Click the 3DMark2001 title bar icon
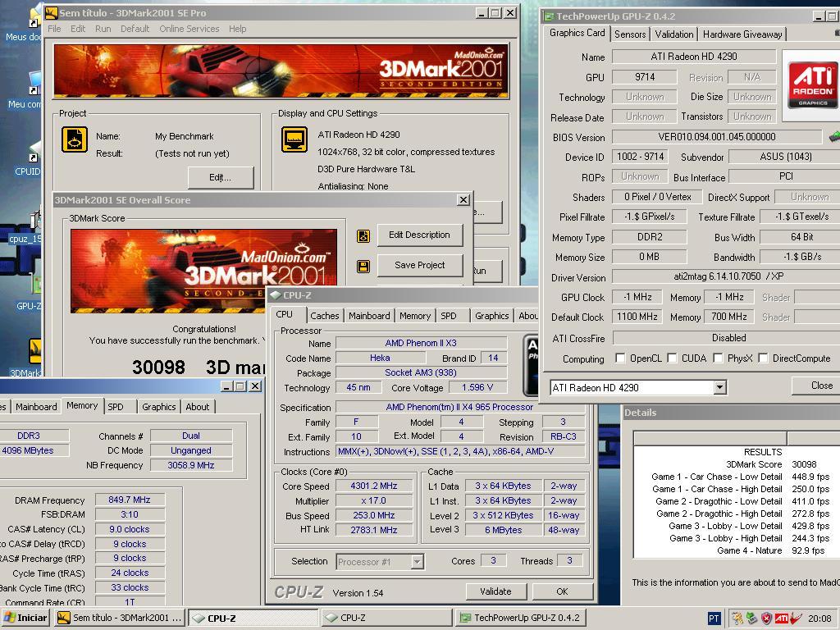Image resolution: width=840 pixels, height=630 pixels. click(51, 12)
